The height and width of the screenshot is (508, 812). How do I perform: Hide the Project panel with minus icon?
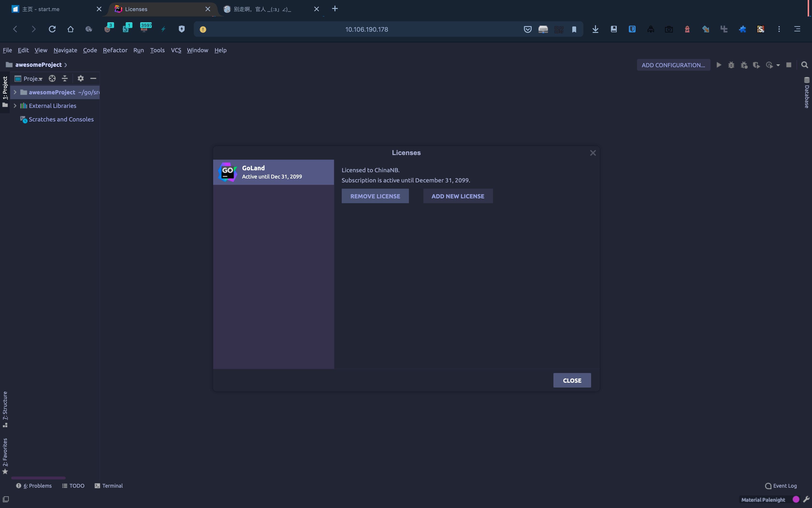[93, 78]
